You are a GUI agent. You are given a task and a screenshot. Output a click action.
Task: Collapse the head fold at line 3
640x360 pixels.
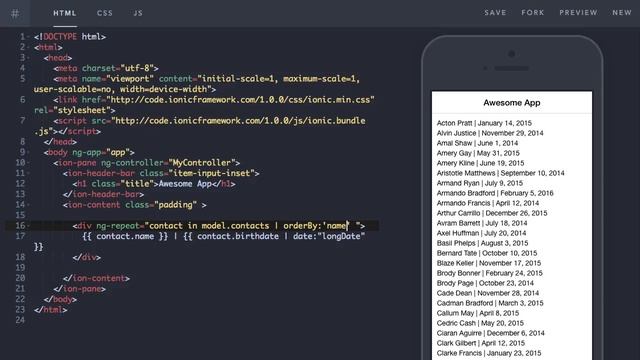28,58
